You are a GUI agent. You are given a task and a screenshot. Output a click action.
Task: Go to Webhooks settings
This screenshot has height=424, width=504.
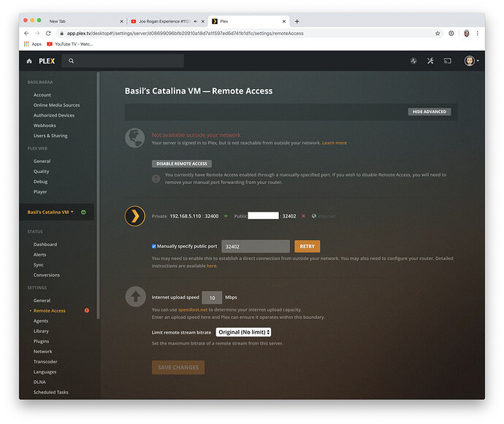(x=45, y=126)
